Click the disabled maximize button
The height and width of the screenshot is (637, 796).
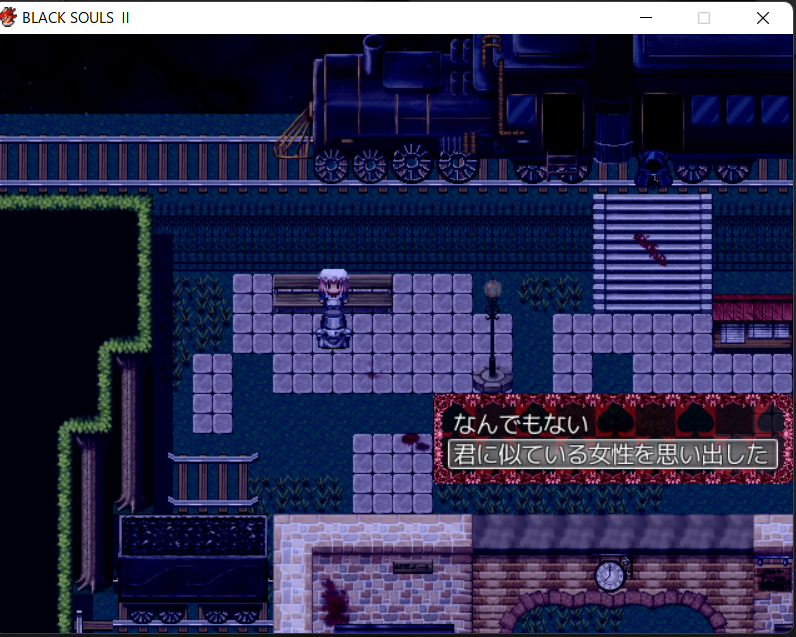[704, 18]
